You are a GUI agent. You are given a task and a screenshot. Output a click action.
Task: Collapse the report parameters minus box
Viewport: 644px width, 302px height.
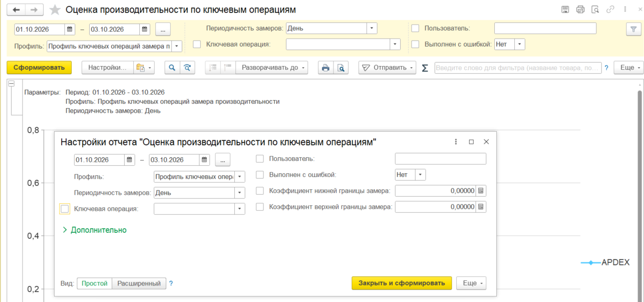(x=11, y=85)
